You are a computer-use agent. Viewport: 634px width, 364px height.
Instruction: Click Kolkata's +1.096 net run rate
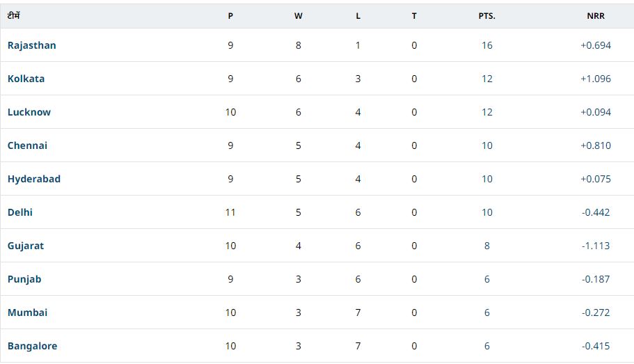[x=596, y=79]
